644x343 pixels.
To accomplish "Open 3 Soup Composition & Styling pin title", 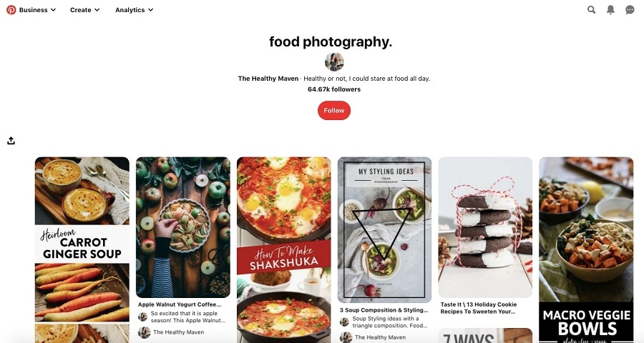I will tap(384, 310).
